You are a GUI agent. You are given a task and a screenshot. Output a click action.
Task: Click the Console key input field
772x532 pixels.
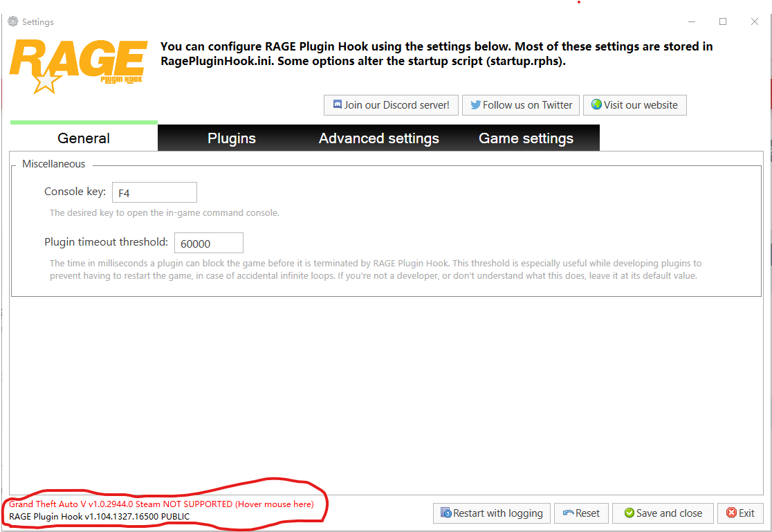point(154,192)
